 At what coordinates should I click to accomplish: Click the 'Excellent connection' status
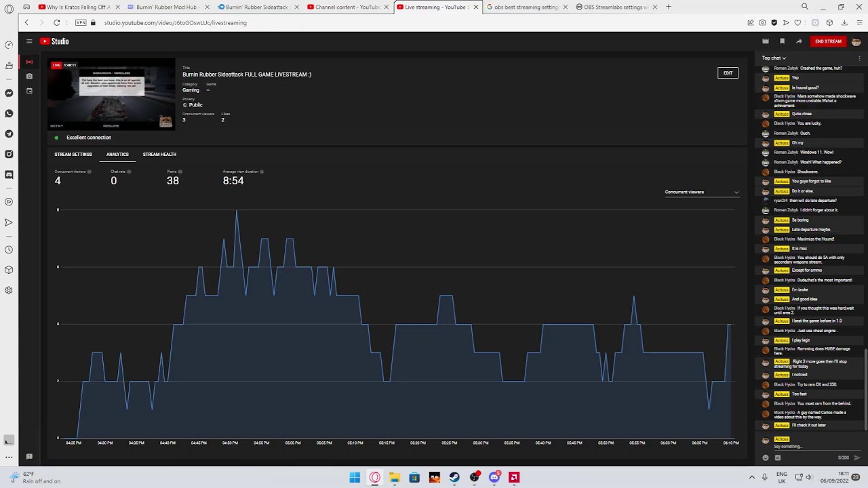tap(89, 138)
